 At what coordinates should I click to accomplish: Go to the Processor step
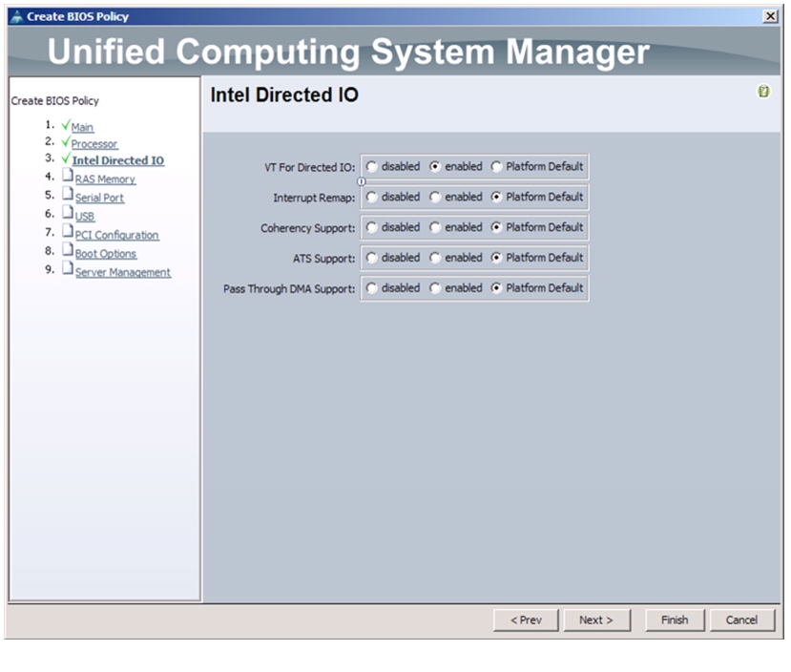tap(94, 144)
